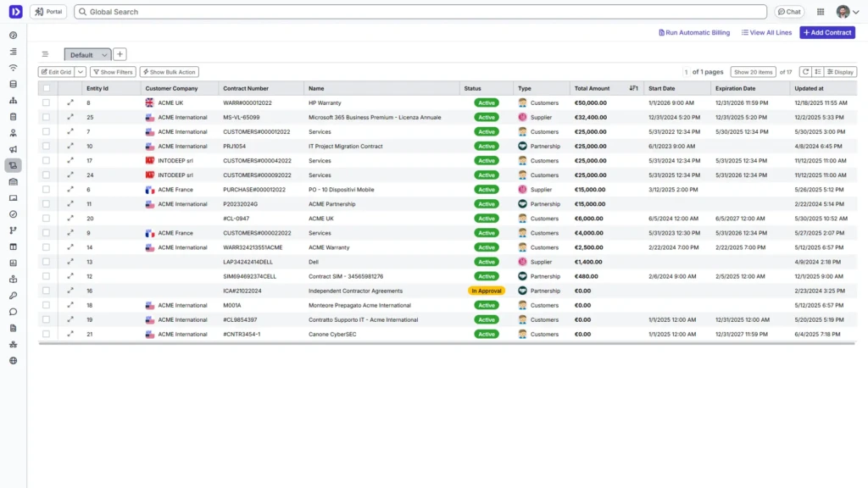Check the PO - 10 Dispositivi Mobile checkbox
868x488 pixels.
(x=47, y=189)
